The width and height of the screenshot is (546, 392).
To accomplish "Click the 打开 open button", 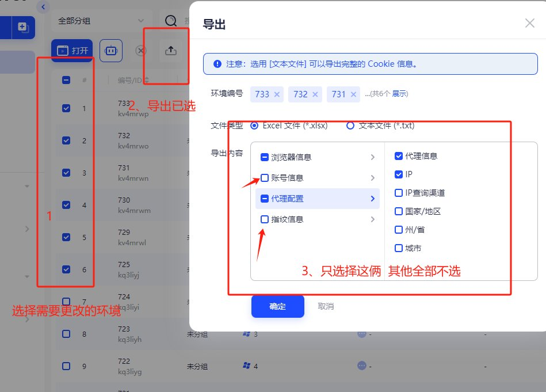I will coord(72,51).
